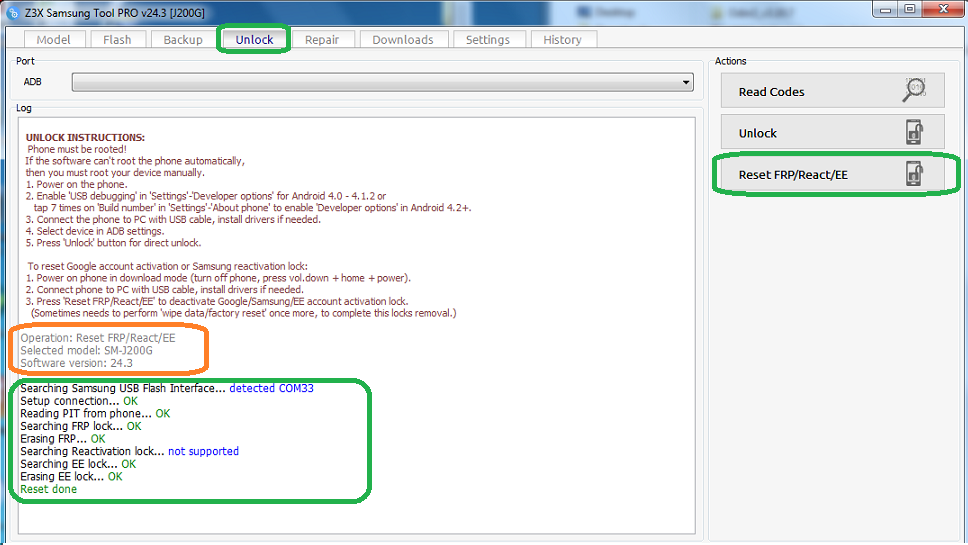Image resolution: width=968 pixels, height=545 pixels.
Task: Click the magnifier icon on Read Codes
Action: pyautogui.click(x=914, y=90)
